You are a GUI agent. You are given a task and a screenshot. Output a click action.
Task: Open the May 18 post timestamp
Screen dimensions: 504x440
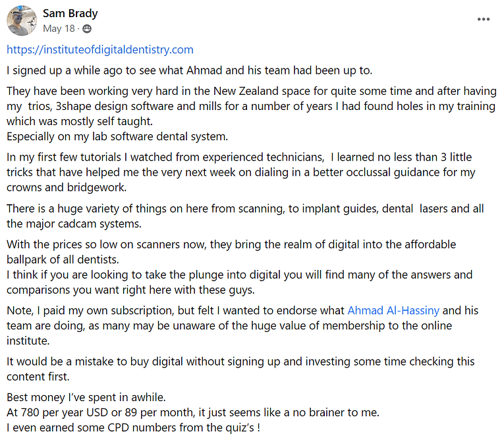[x=59, y=28]
